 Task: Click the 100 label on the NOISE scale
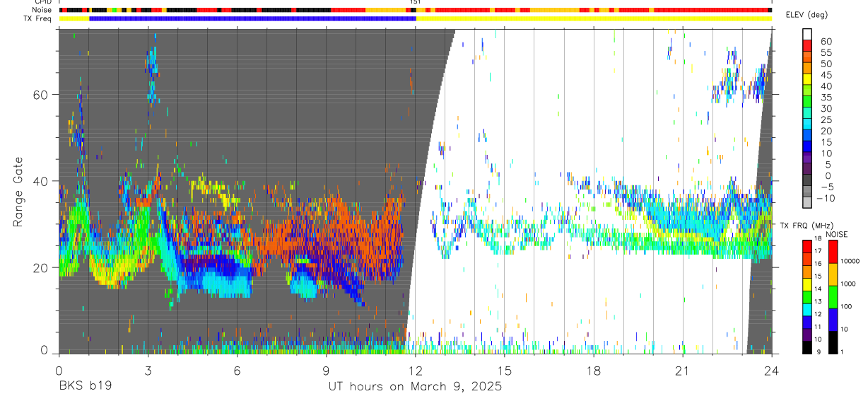(x=846, y=306)
